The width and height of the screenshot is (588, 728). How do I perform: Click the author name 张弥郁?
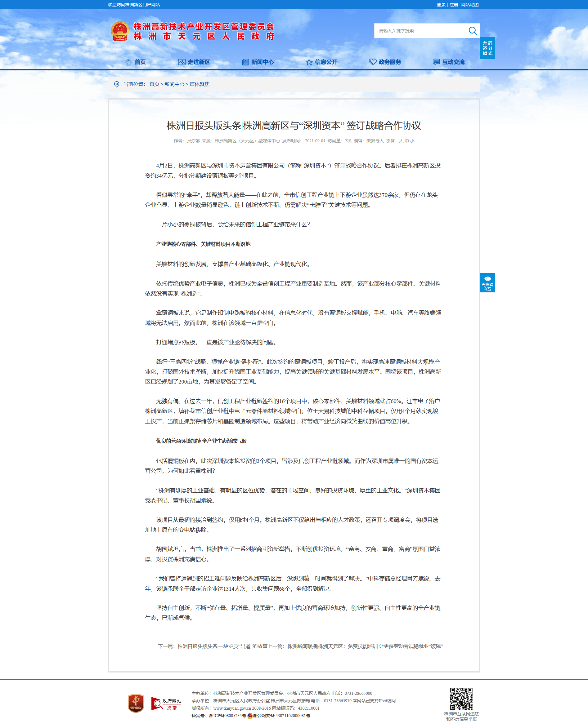click(x=193, y=141)
